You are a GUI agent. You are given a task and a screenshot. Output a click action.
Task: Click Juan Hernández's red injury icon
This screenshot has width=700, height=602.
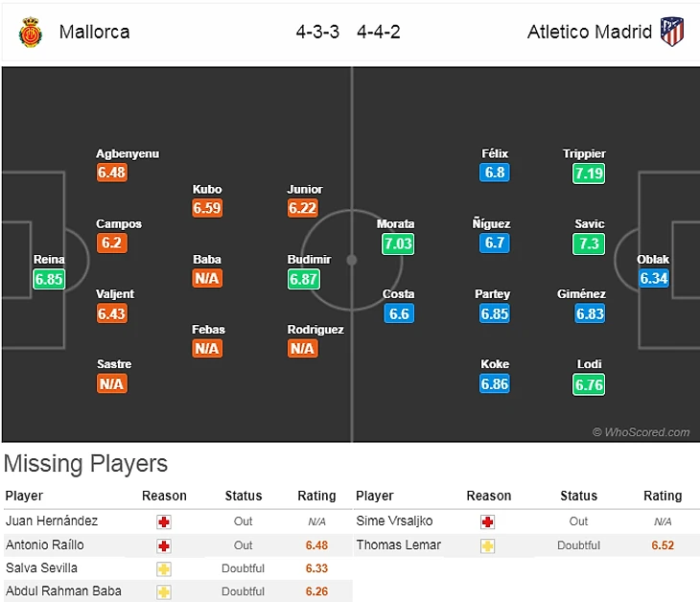coord(164,521)
